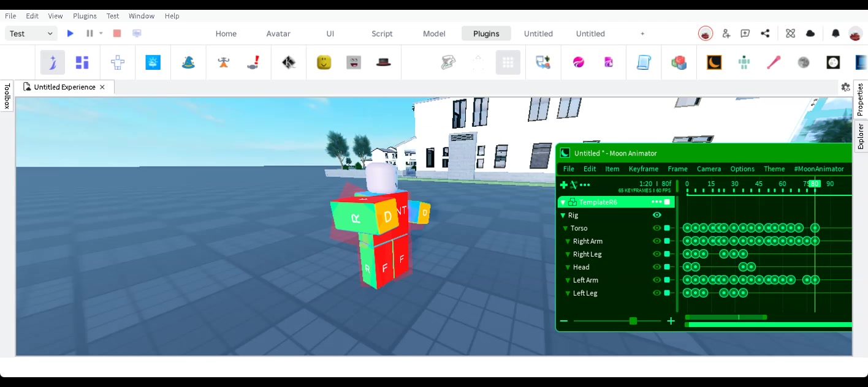Switch to the Script ribbon tab

[x=382, y=34]
